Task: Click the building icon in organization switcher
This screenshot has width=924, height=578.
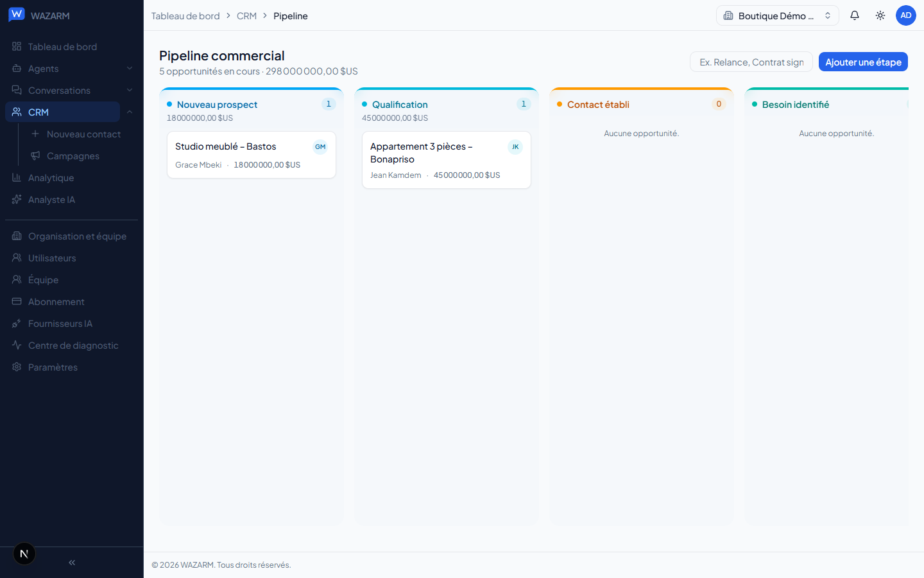Action: click(728, 15)
